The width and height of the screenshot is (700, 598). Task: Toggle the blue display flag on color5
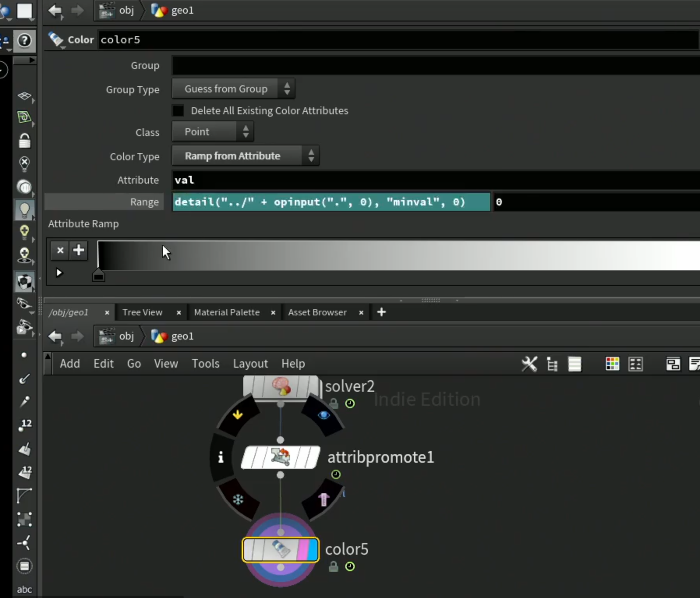pos(313,550)
